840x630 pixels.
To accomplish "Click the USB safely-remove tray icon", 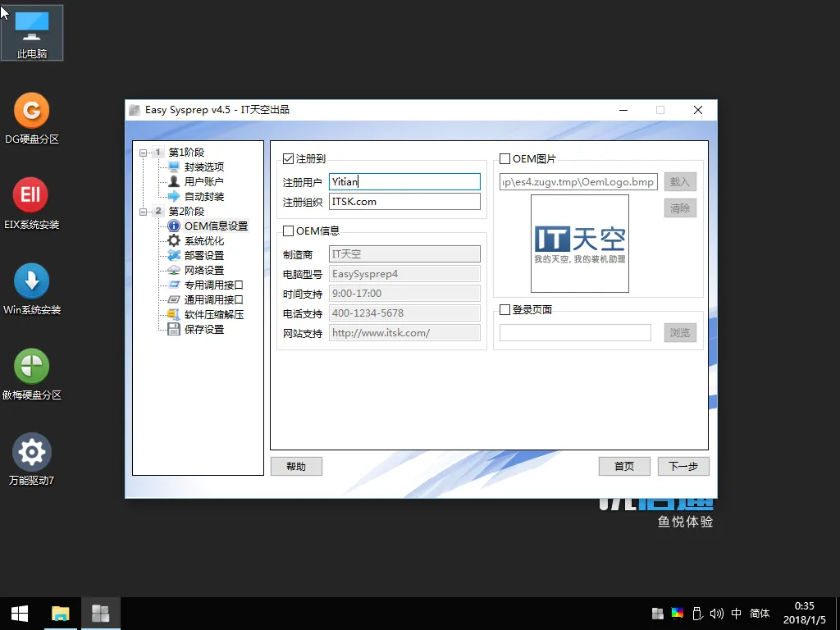I will 697,614.
